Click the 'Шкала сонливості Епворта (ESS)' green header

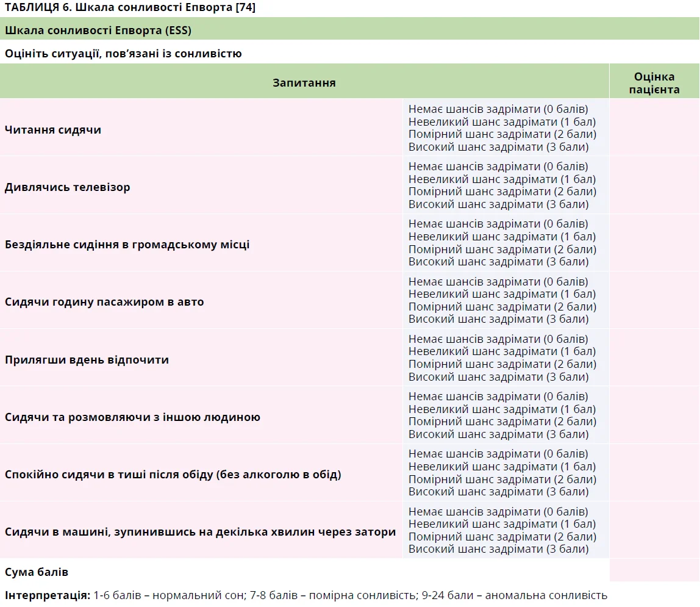click(x=98, y=30)
